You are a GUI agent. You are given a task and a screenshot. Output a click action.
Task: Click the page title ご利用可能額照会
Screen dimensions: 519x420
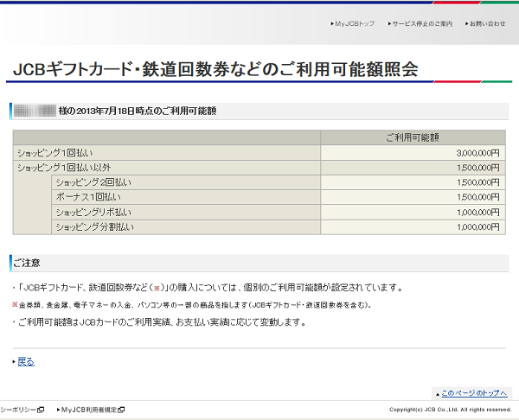pyautogui.click(x=215, y=69)
